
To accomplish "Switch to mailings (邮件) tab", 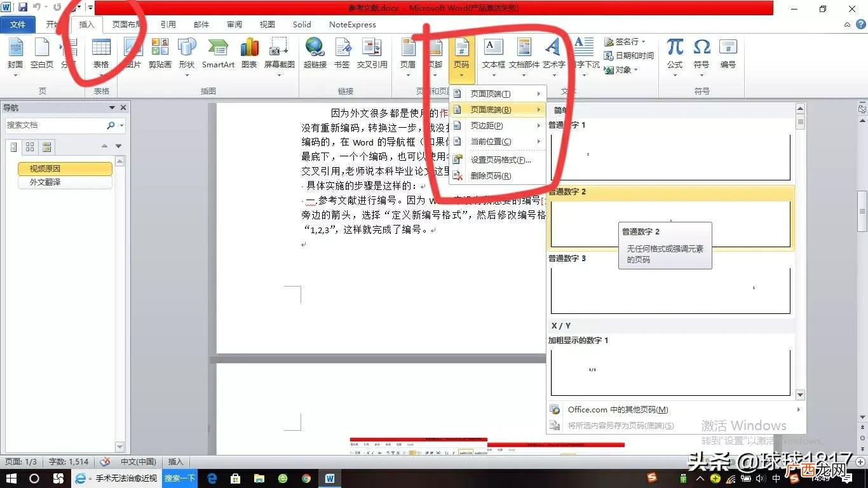I will point(201,25).
